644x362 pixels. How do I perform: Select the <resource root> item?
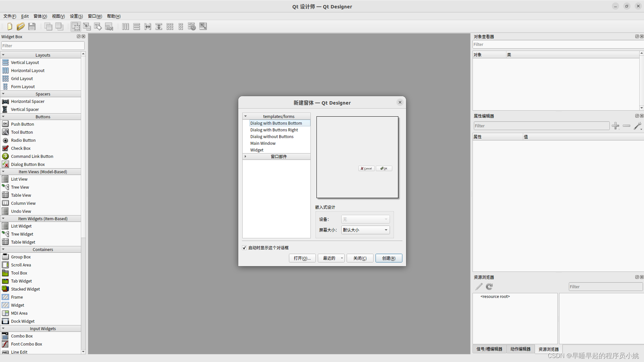click(495, 296)
